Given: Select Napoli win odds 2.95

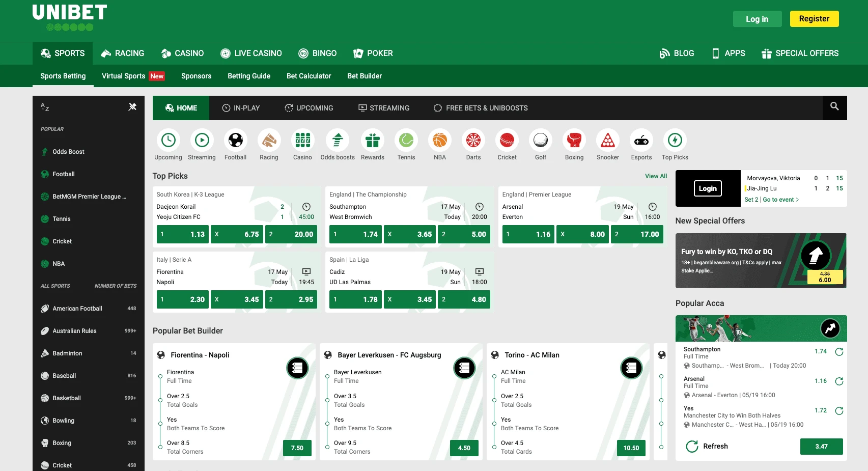Looking at the screenshot, I should [291, 299].
